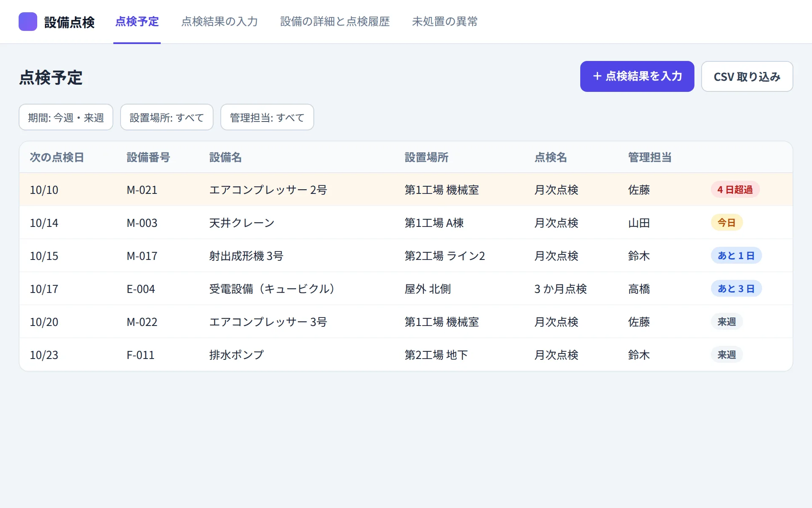Click equipment name 射出成形機 3号

point(246,256)
